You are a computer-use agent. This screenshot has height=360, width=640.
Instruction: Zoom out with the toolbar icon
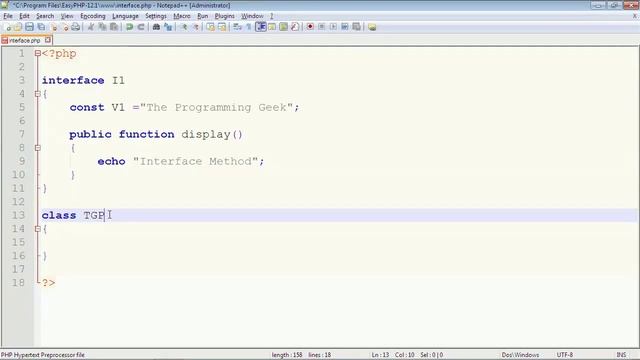(x=196, y=27)
